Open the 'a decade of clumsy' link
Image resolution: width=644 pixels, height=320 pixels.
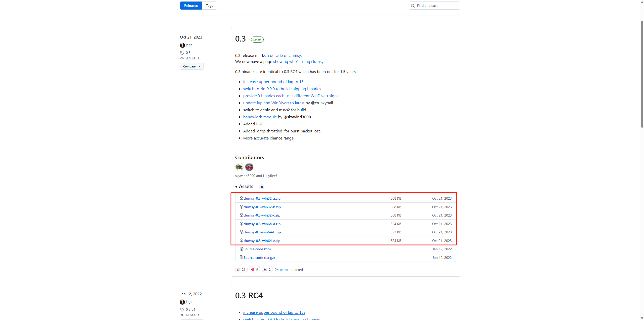[284, 55]
